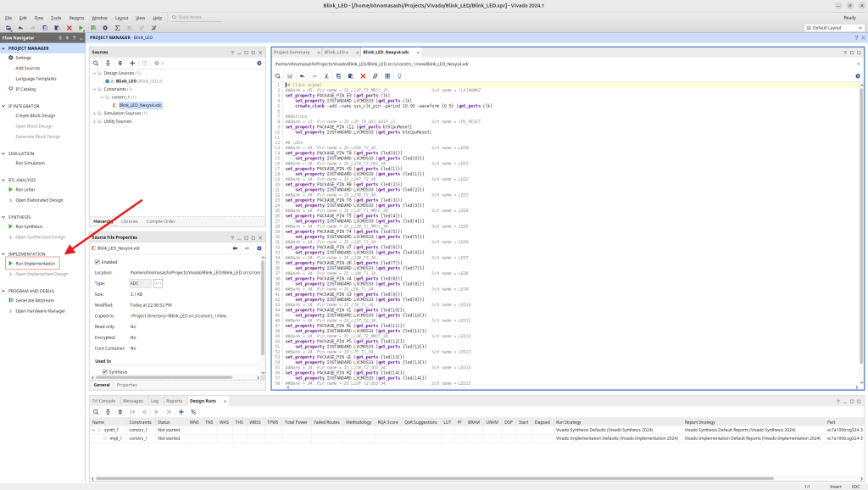
Task: Click the plus icon in Sources panel
Action: [133, 63]
